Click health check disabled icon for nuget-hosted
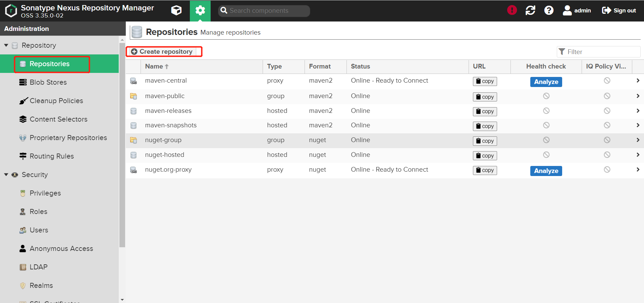Viewport: 644px width, 303px height. coord(546,155)
